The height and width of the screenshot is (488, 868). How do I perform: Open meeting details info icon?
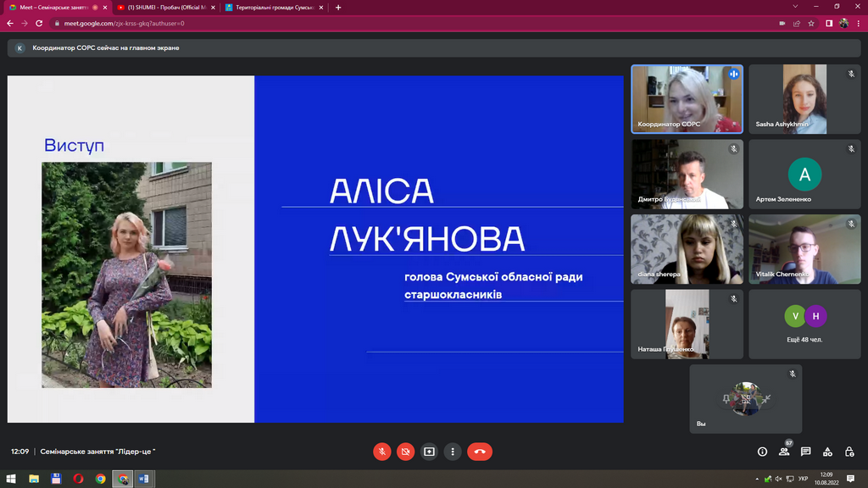pyautogui.click(x=762, y=452)
